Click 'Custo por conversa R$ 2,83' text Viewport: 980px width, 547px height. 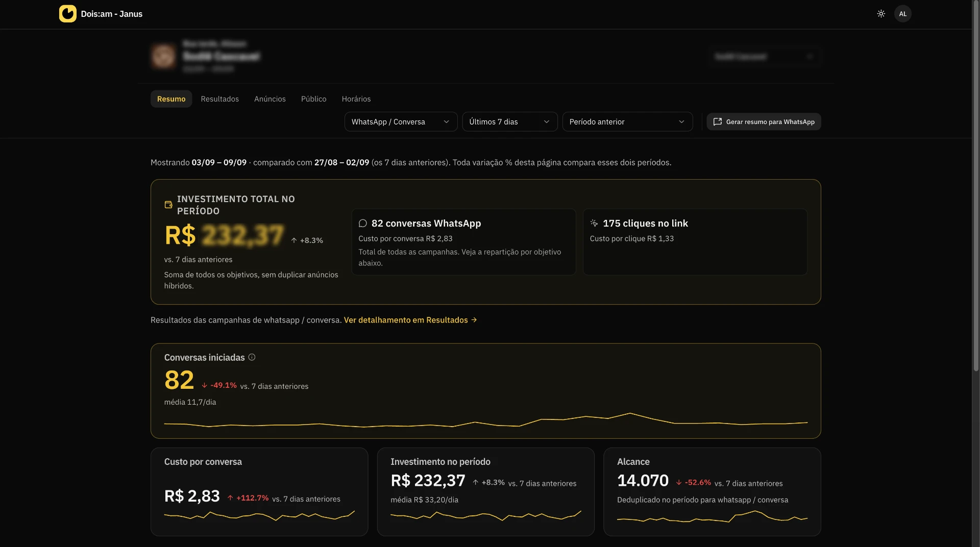[405, 239]
